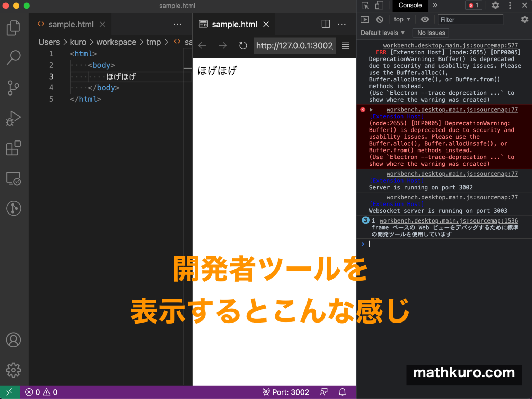Toggle the live expression eye in the console

pos(425,19)
